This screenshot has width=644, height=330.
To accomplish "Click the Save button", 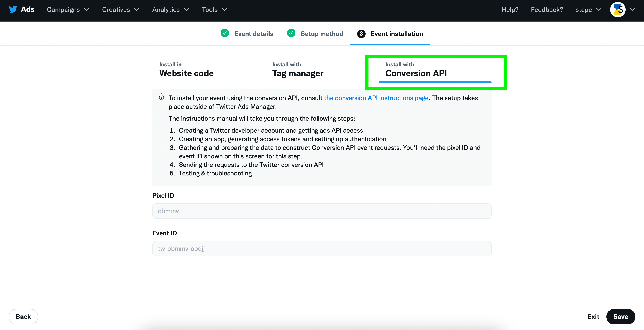I will [x=620, y=317].
